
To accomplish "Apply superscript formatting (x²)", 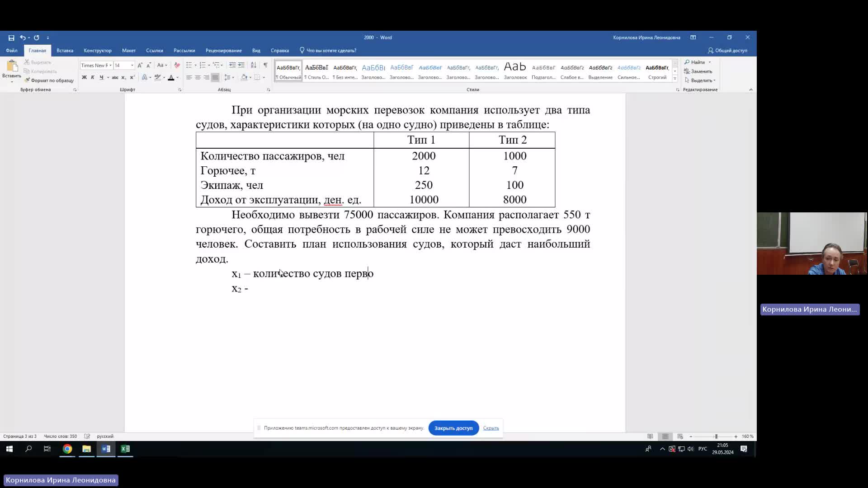I will pos(132,77).
